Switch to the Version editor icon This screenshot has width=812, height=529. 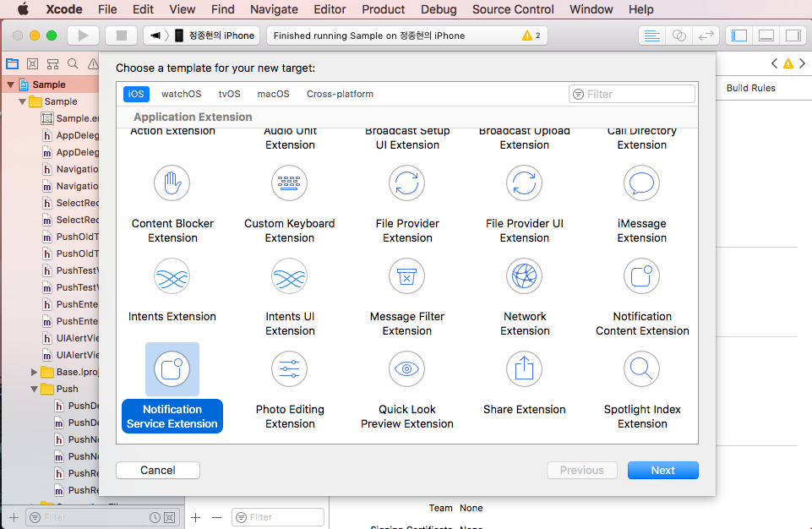tap(706, 35)
